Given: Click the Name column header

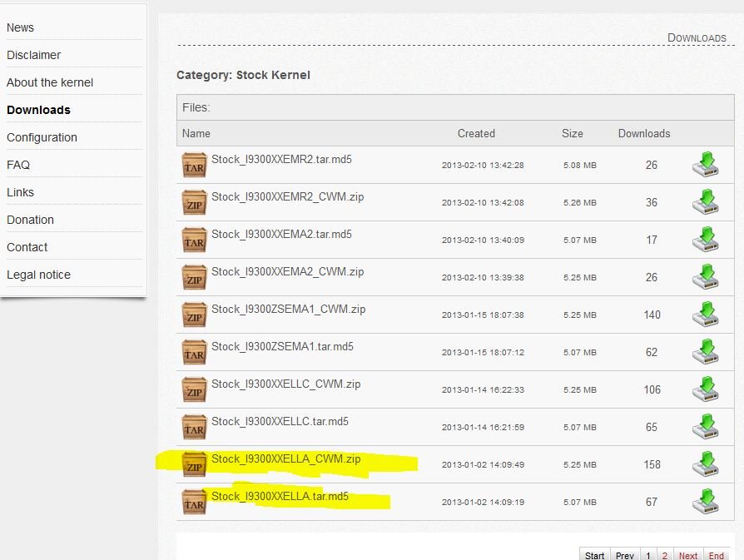Looking at the screenshot, I should coord(196,134).
